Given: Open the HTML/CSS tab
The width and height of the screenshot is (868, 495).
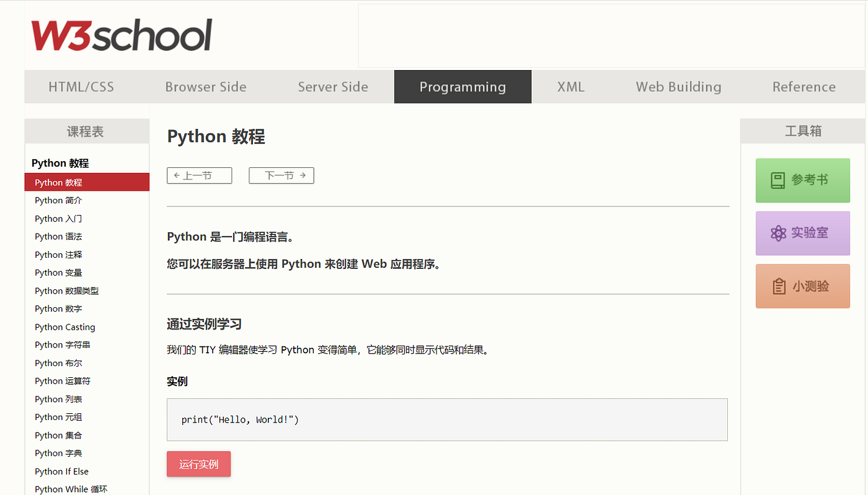Looking at the screenshot, I should (81, 87).
